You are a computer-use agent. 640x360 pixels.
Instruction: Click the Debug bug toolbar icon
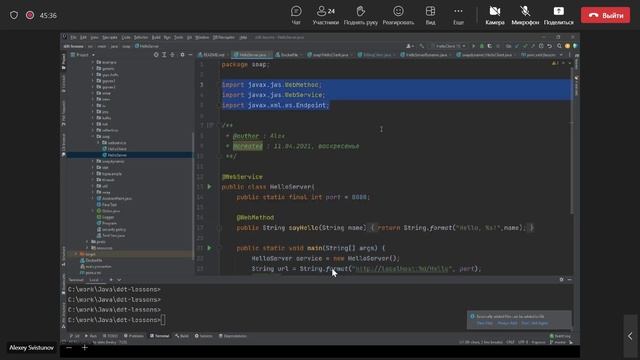pos(482,46)
